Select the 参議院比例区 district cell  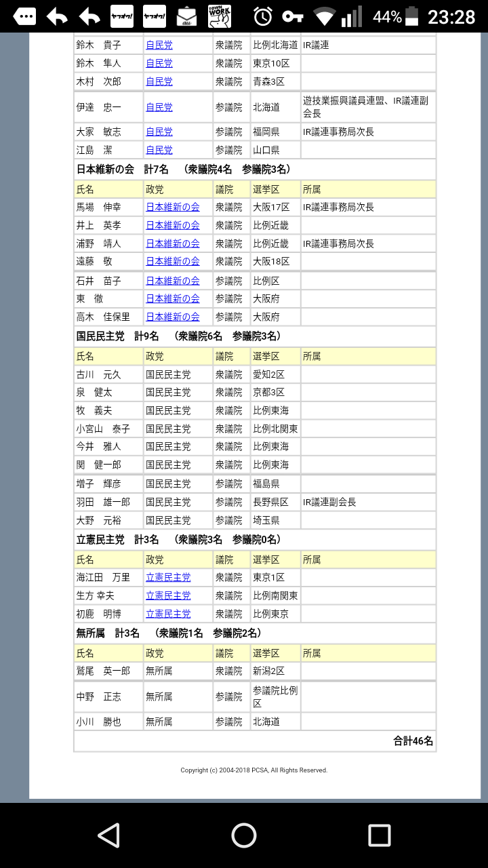(275, 697)
